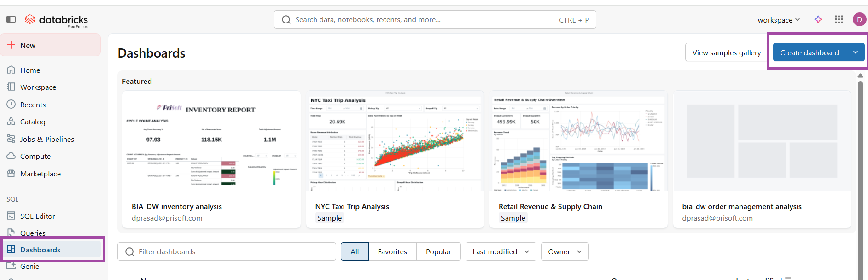Open SQL Editor from the sidebar

[x=37, y=216]
